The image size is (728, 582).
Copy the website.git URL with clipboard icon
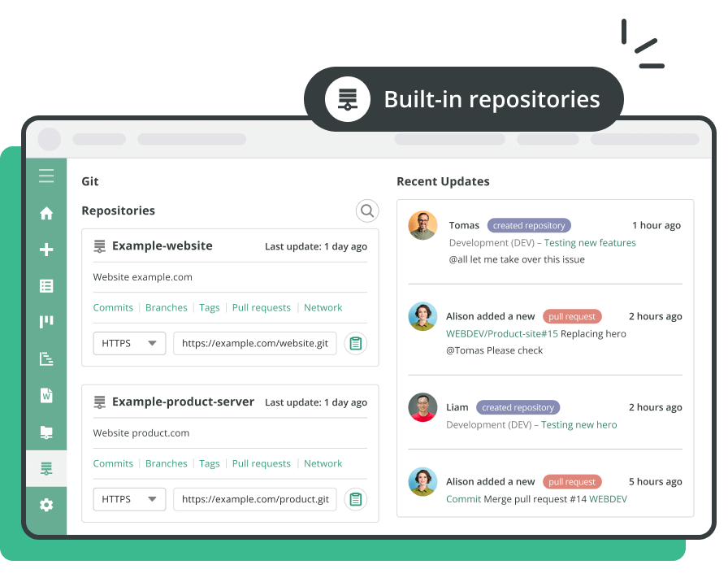[x=355, y=344]
